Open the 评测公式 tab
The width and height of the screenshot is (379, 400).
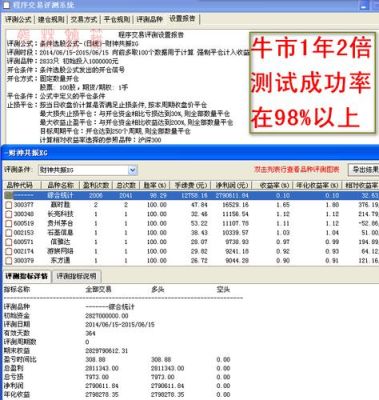coord(18,19)
